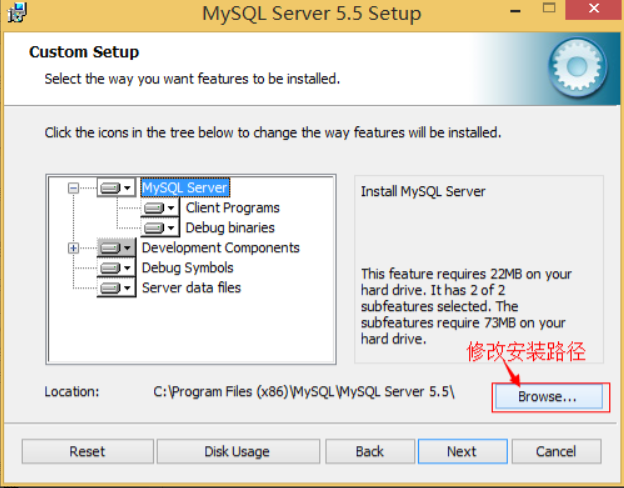Select the MySQL Server tree label
The height and width of the screenshot is (488, 624).
pos(185,187)
